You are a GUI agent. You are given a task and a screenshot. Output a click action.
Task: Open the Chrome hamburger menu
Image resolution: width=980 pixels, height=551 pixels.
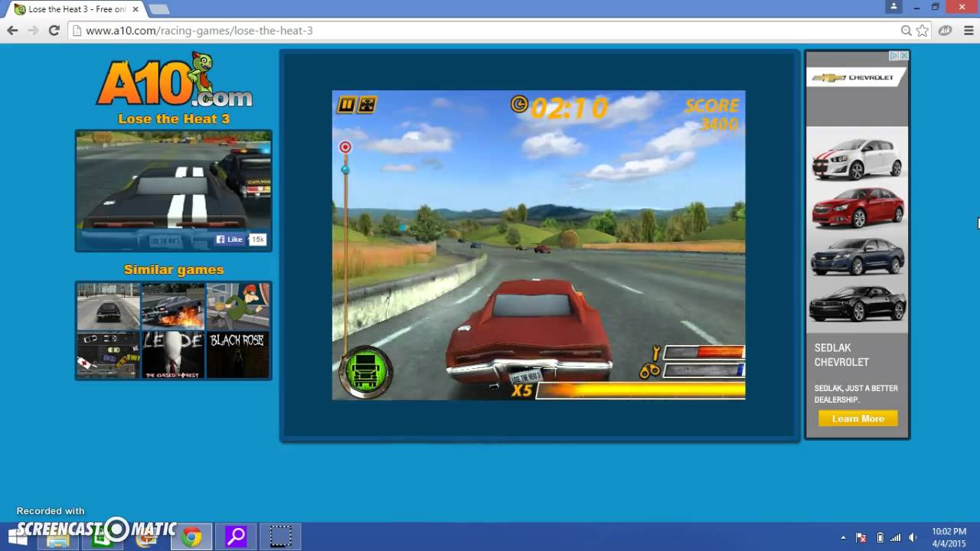pyautogui.click(x=969, y=31)
